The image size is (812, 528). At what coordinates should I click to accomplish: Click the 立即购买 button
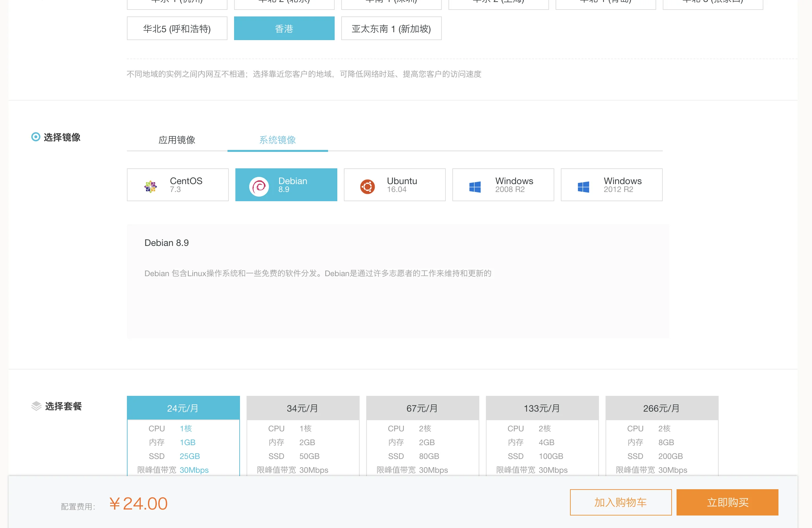pos(728,502)
